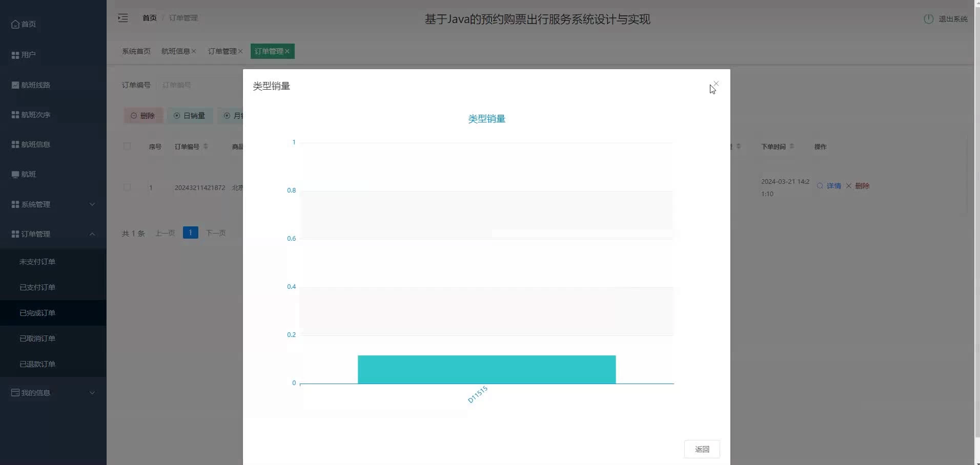Click the D11515 axis label
This screenshot has height=465, width=980.
(x=478, y=395)
